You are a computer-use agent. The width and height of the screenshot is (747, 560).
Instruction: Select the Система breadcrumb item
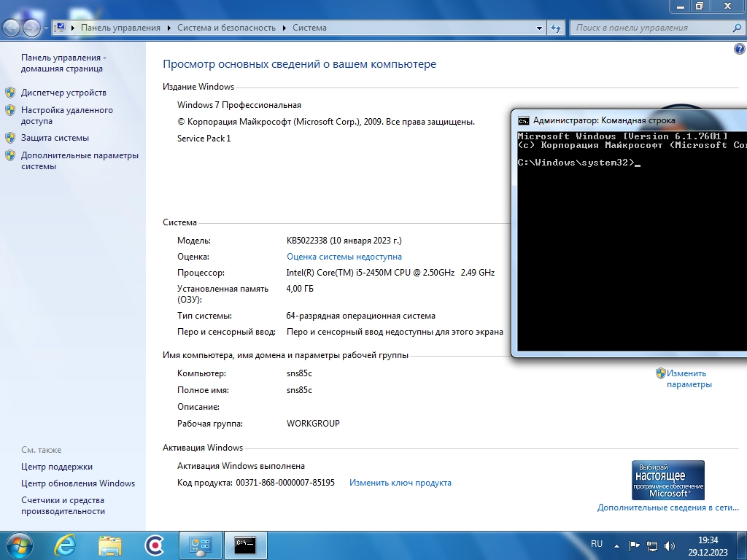(309, 28)
